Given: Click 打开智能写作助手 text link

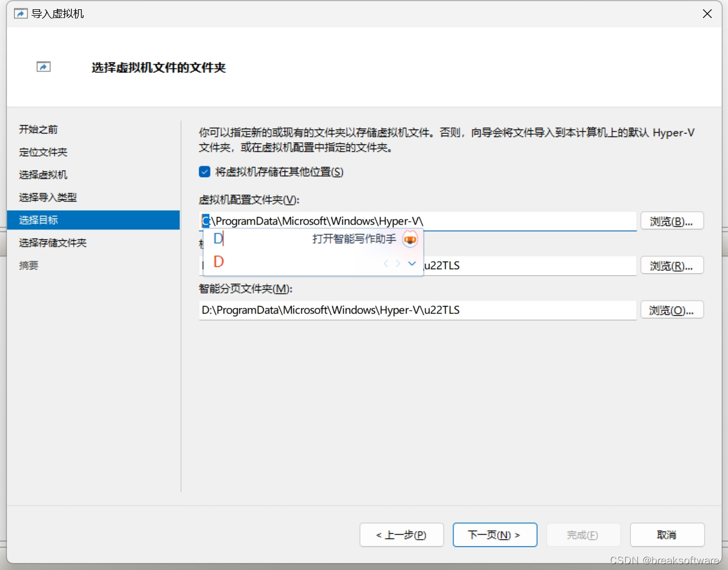Looking at the screenshot, I should pos(354,239).
